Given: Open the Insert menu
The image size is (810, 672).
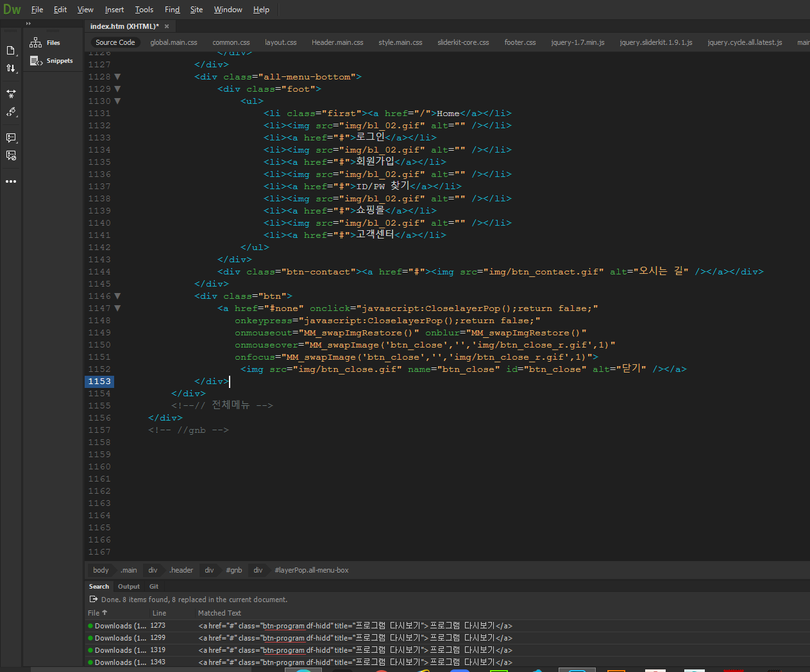Looking at the screenshot, I should [x=114, y=10].
